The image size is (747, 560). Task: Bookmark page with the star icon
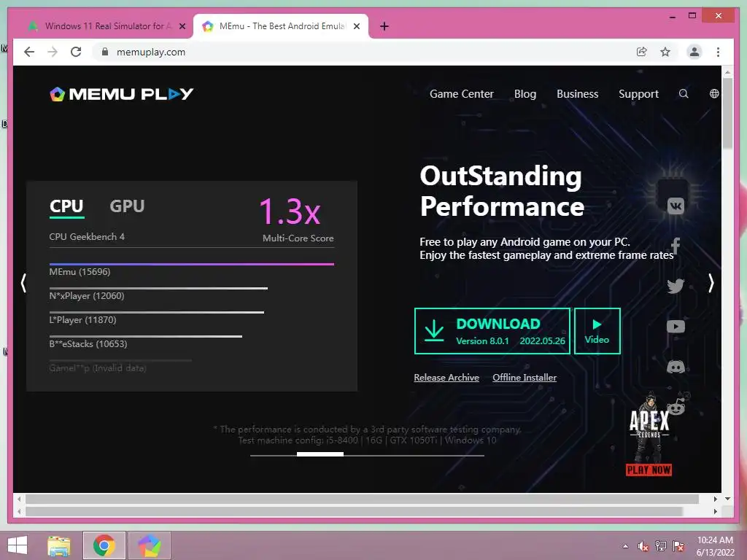[x=665, y=52]
